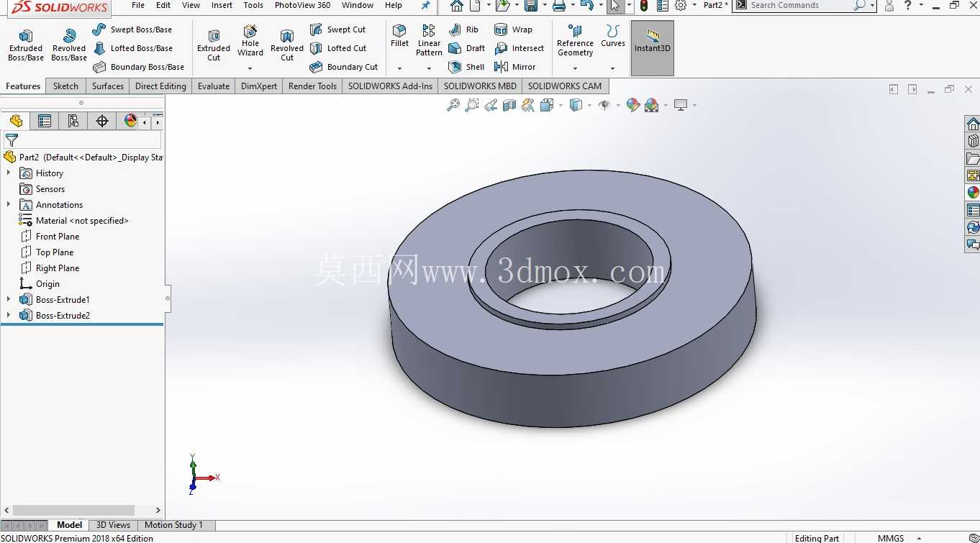This screenshot has width=980, height=543.
Task: Click the Rebuild traffic light icon
Action: click(x=644, y=6)
